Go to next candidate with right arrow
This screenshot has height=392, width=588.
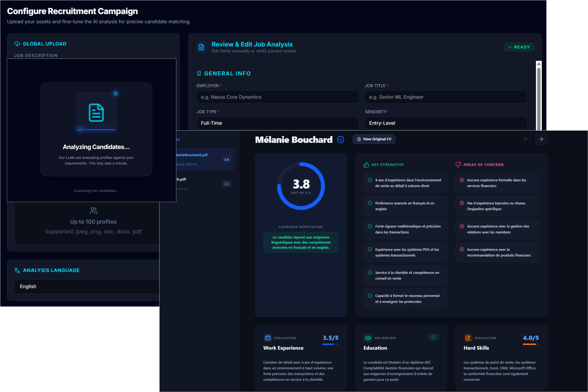[x=541, y=139]
